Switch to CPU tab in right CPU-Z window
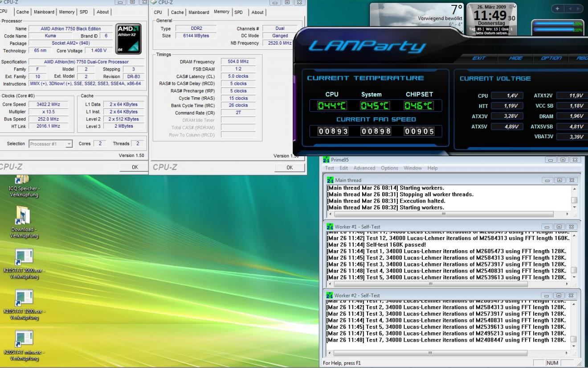This screenshot has width=588, height=368. tap(159, 12)
